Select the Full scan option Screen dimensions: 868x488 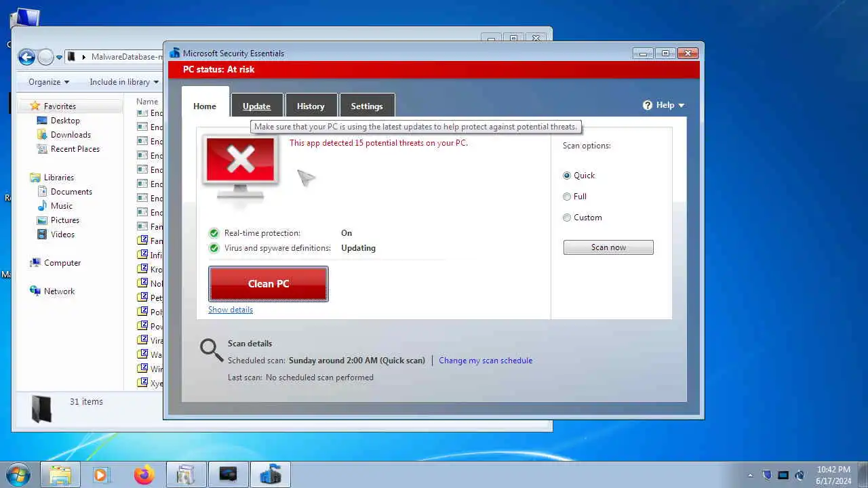[x=567, y=197]
